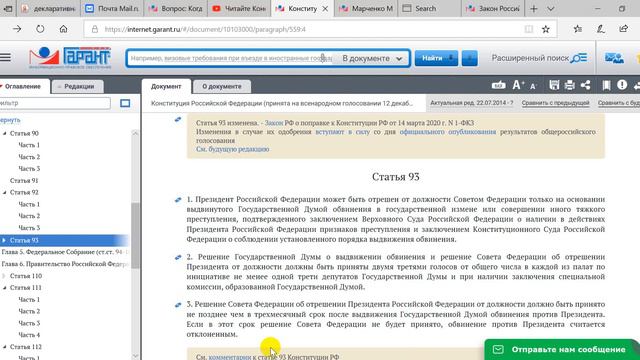640x360 pixels.
Task: Print the document
Action: [569, 85]
